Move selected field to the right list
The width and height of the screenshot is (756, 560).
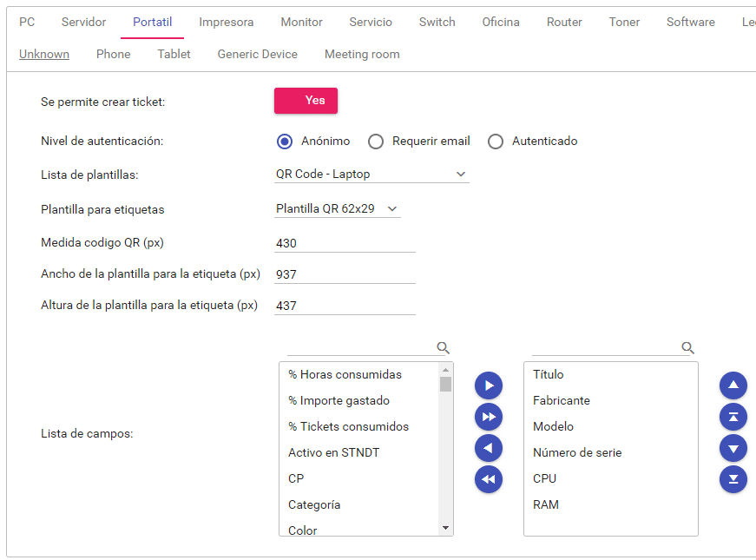pyautogui.click(x=489, y=385)
